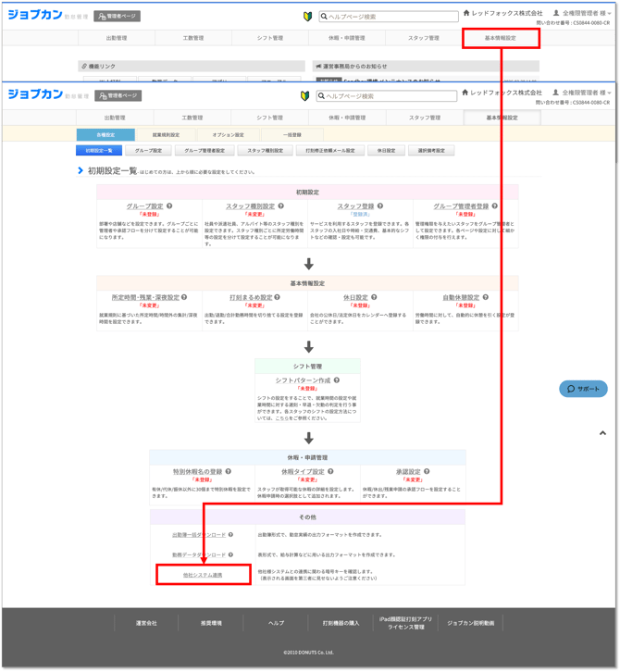
Task: Click the green beginner mark icon
Action: (307, 96)
